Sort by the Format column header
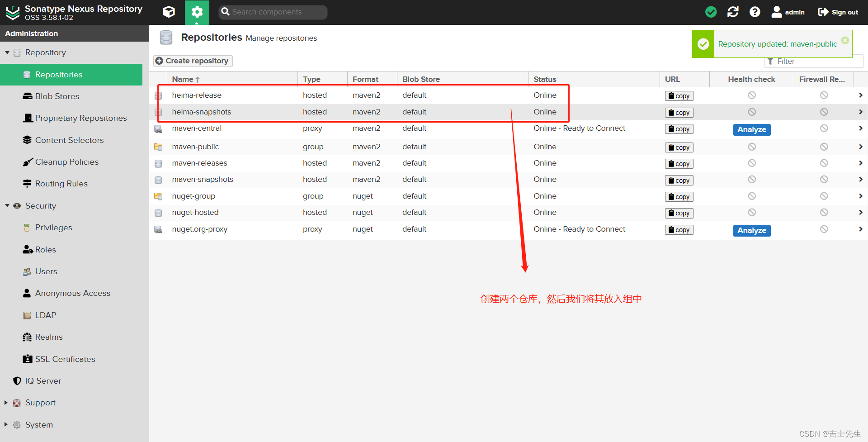This screenshot has height=442, width=868. click(372, 79)
